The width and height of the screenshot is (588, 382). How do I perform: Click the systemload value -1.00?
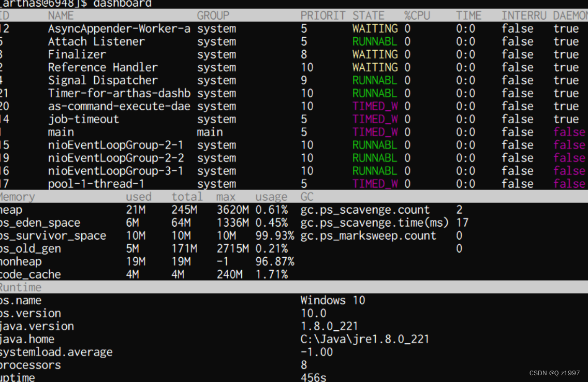pyautogui.click(x=316, y=352)
